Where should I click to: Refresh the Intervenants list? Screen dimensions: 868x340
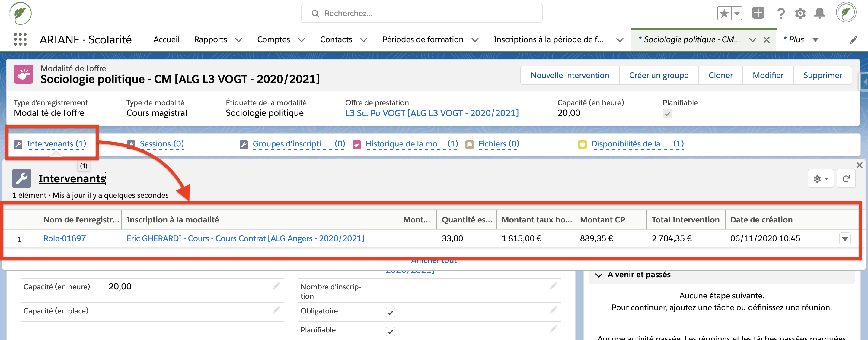pos(846,178)
